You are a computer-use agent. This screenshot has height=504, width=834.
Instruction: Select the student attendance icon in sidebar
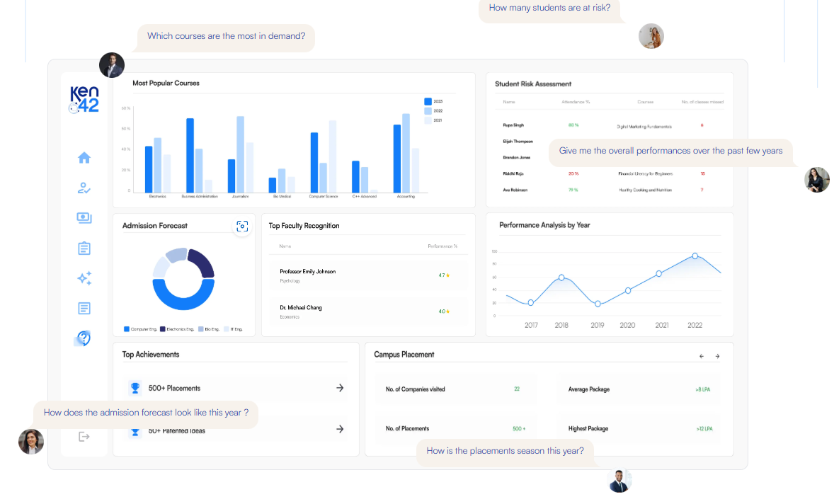(84, 188)
